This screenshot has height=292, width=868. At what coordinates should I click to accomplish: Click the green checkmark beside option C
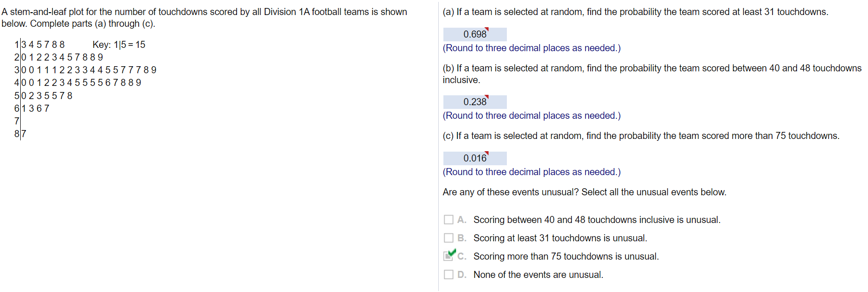(x=452, y=254)
